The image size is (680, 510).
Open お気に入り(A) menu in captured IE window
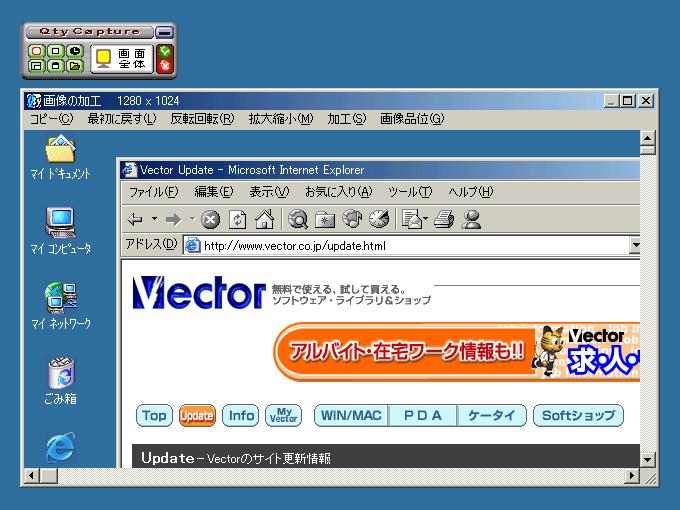pos(339,192)
